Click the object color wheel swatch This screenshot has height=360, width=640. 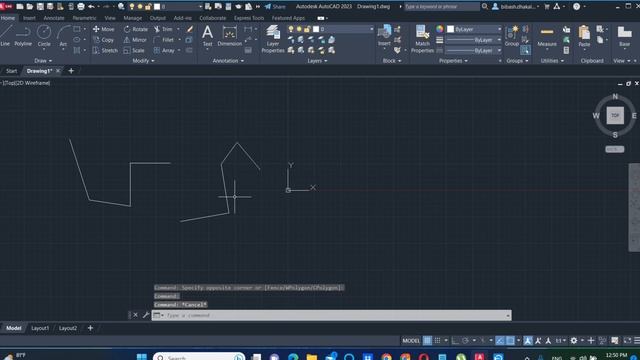439,29
